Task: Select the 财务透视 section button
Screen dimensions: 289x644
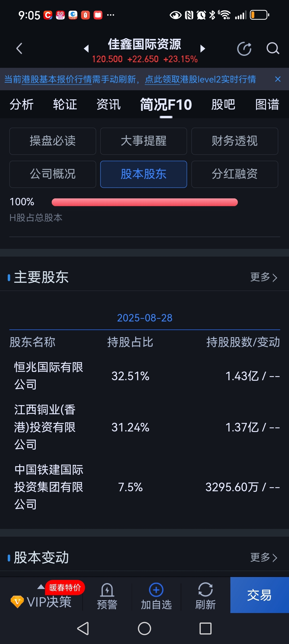Action: 235,141
